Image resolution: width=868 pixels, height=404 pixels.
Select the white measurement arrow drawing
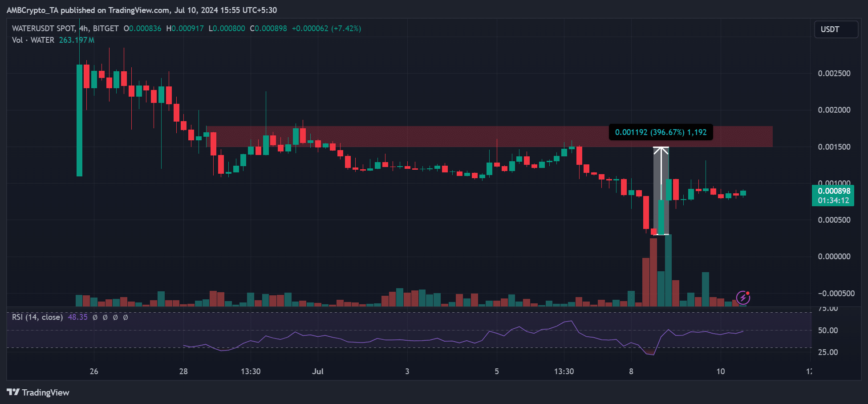tap(661, 191)
